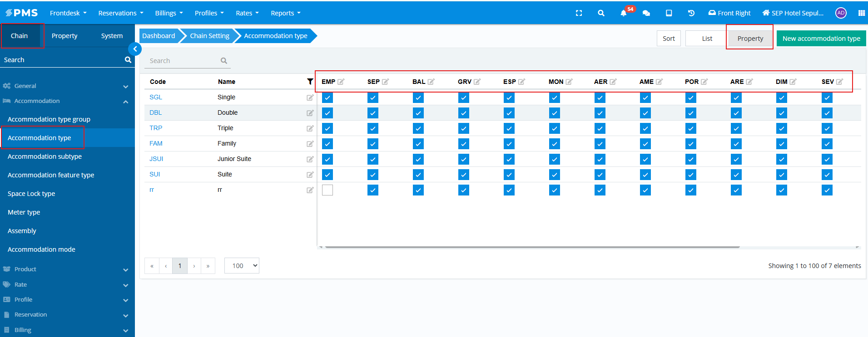Click the fullscreen toggle icon
Viewport: 868px width, 337px height.
click(x=579, y=13)
